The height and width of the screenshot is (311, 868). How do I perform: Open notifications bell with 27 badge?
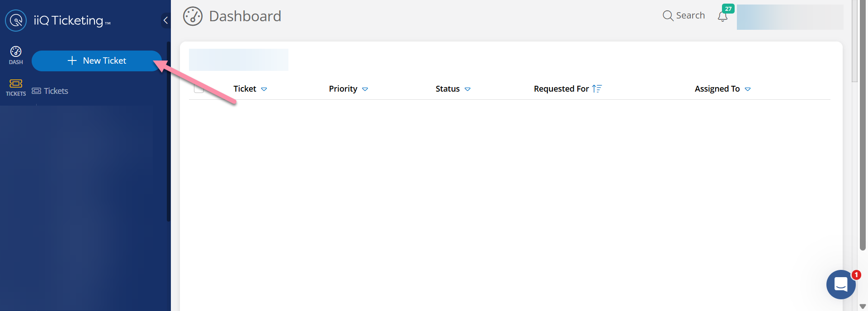[x=722, y=17]
